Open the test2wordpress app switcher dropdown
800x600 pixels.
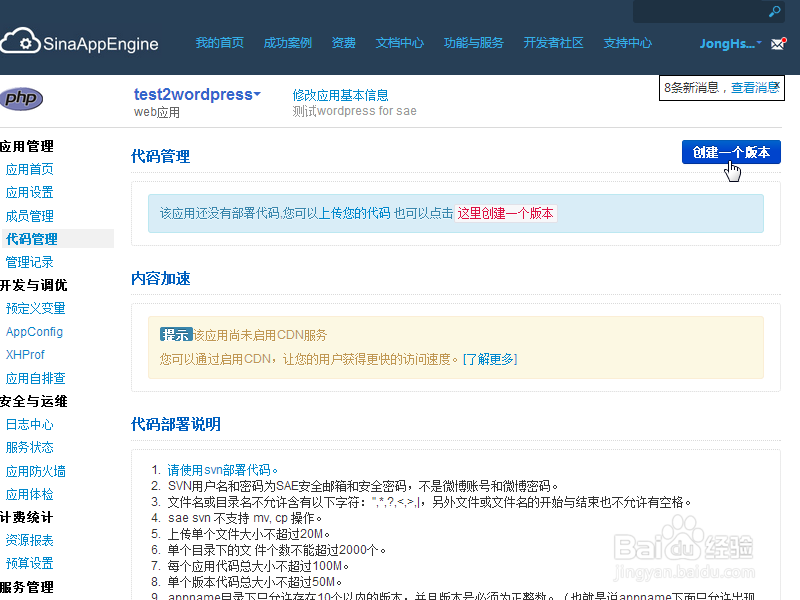197,94
